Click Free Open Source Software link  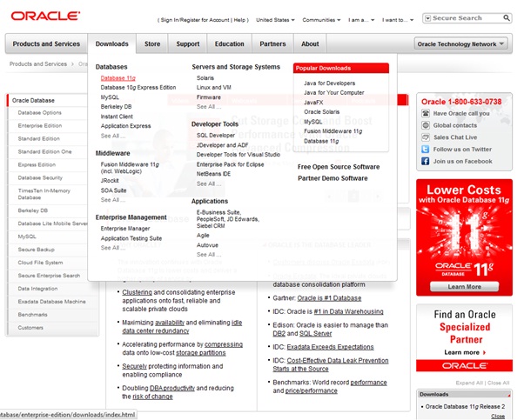(339, 167)
